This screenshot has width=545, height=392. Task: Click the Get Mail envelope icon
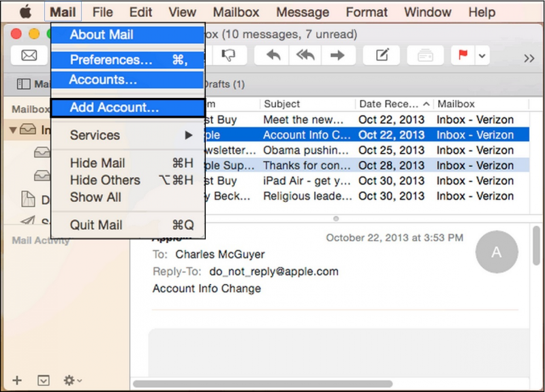(29, 55)
